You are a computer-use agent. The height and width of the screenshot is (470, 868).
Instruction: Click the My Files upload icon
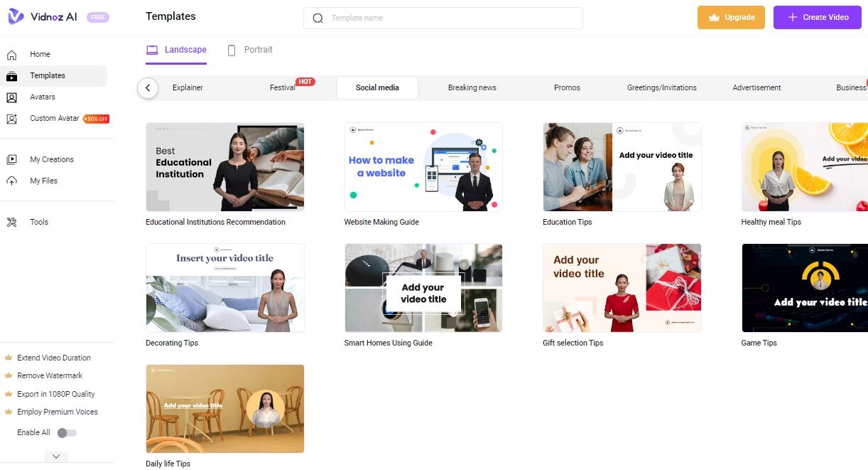[x=11, y=181]
